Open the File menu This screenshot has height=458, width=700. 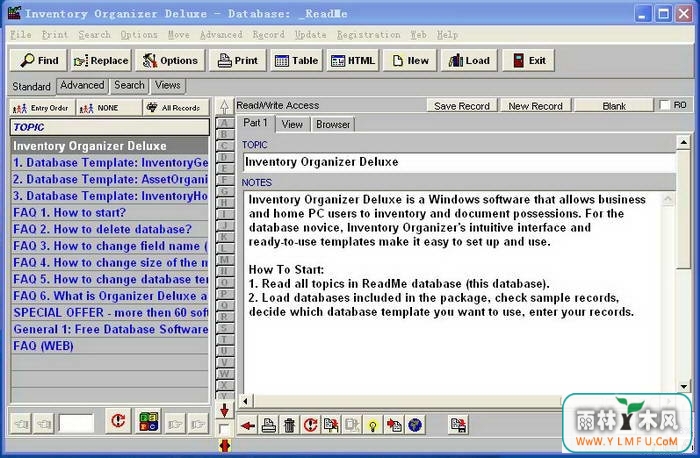21,34
